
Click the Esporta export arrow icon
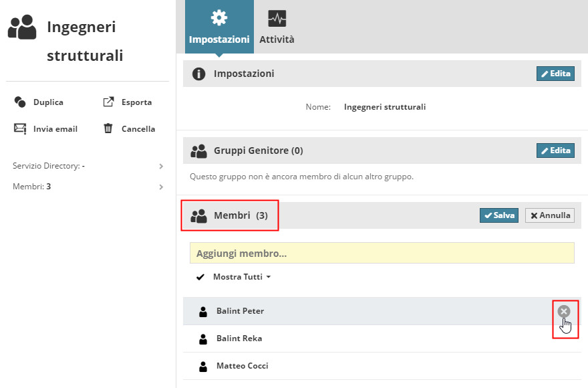(x=108, y=102)
